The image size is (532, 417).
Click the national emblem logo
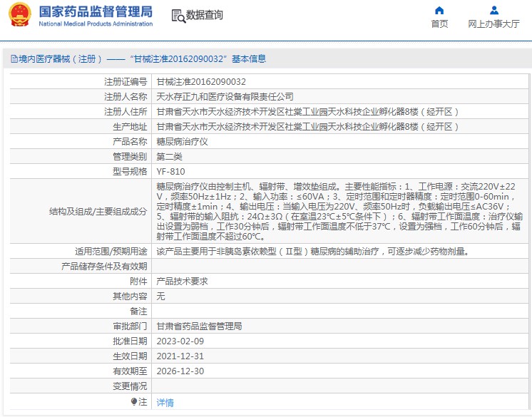(x=20, y=15)
